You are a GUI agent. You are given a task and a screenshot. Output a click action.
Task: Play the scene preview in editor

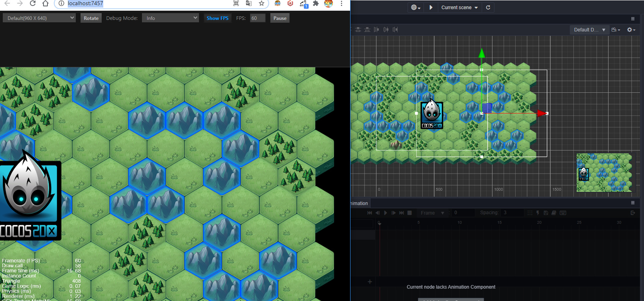pyautogui.click(x=431, y=8)
